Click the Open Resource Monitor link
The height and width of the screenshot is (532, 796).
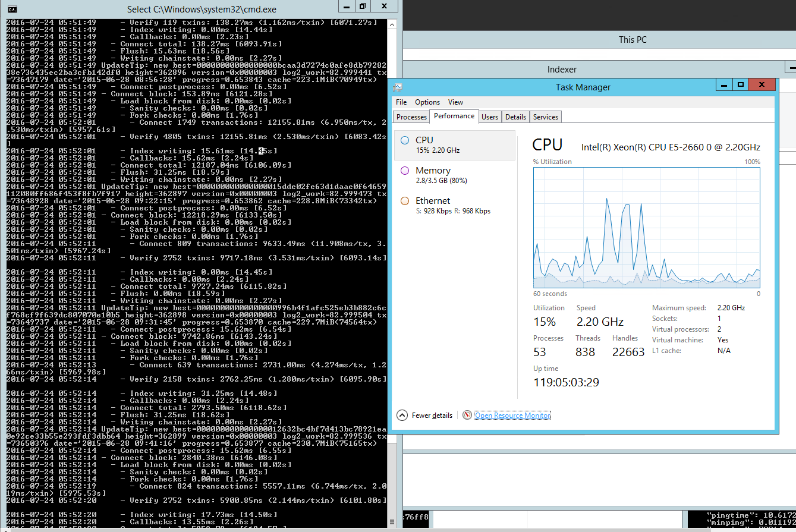point(512,415)
